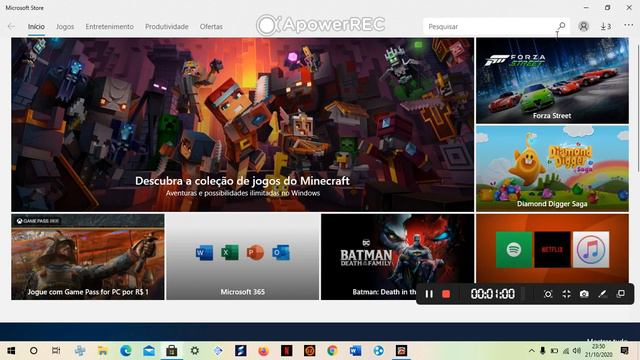The image size is (640, 360).
Task: Open the Mail app from taskbar
Action: tap(149, 351)
